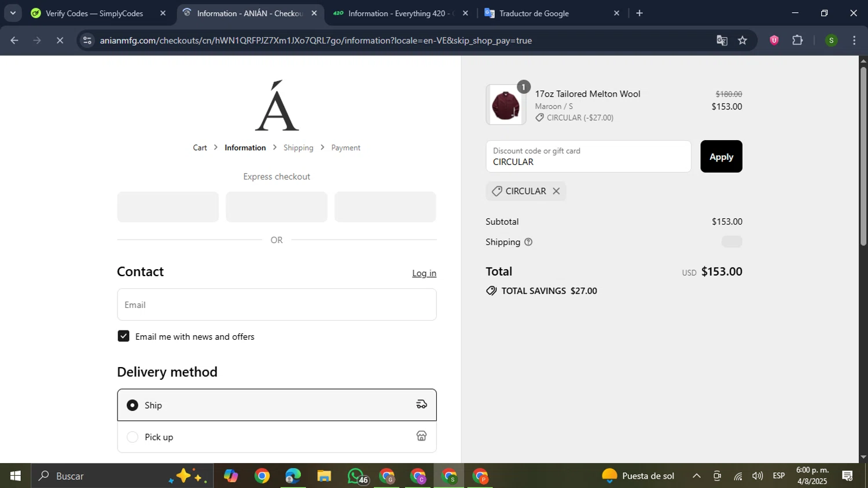Screen dimensions: 868x488
Task: Click the Information breadcrumb step
Action: click(245, 148)
